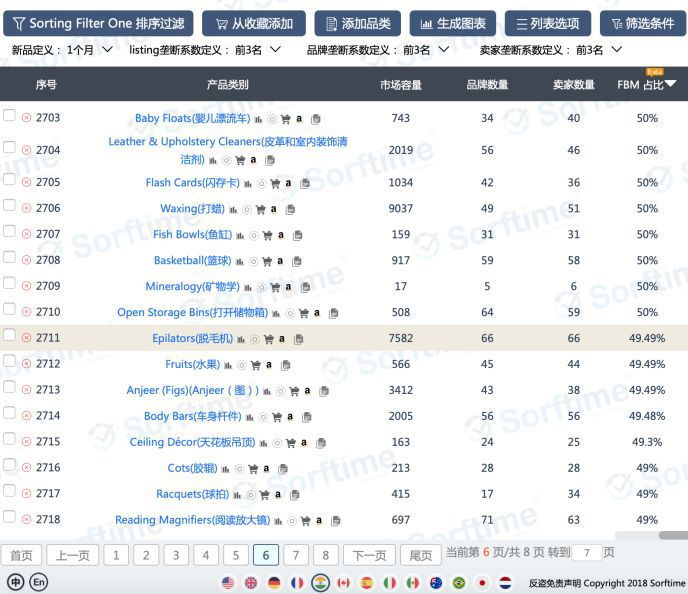688x594 pixels.
Task: Click 生成图表 button
Action: 453,23
